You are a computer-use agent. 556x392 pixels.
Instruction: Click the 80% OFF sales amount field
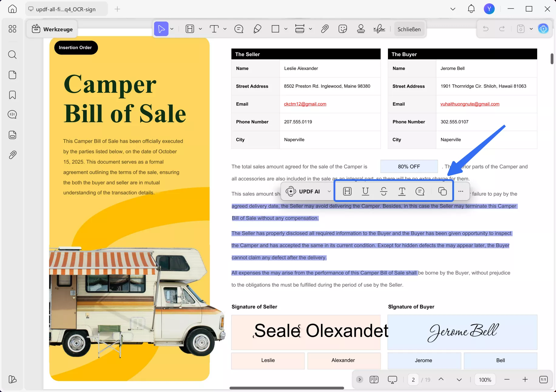(409, 166)
